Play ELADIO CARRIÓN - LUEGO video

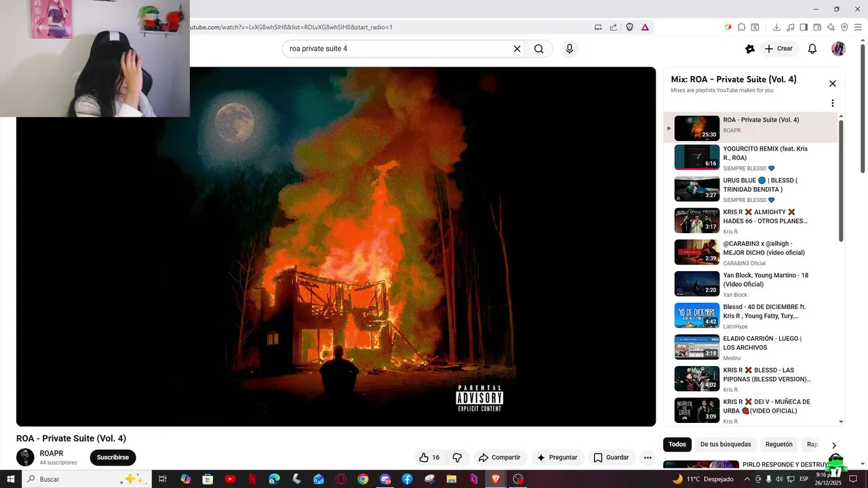click(751, 347)
